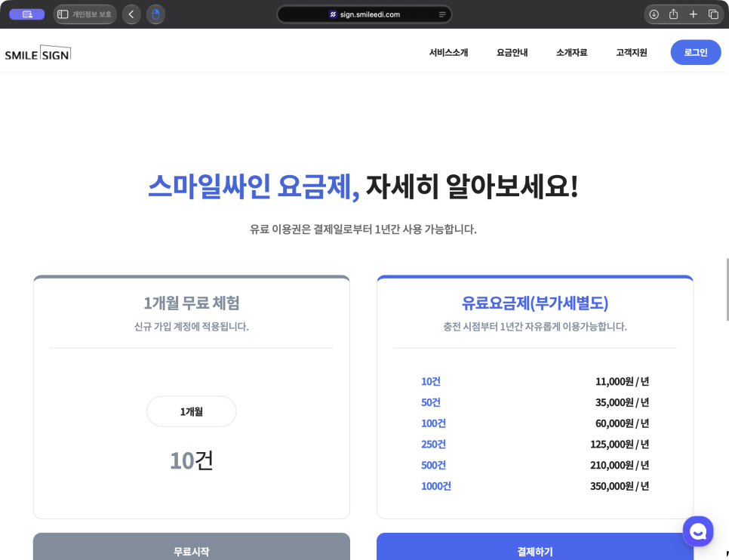Select the 250건 plan label

pos(433,445)
